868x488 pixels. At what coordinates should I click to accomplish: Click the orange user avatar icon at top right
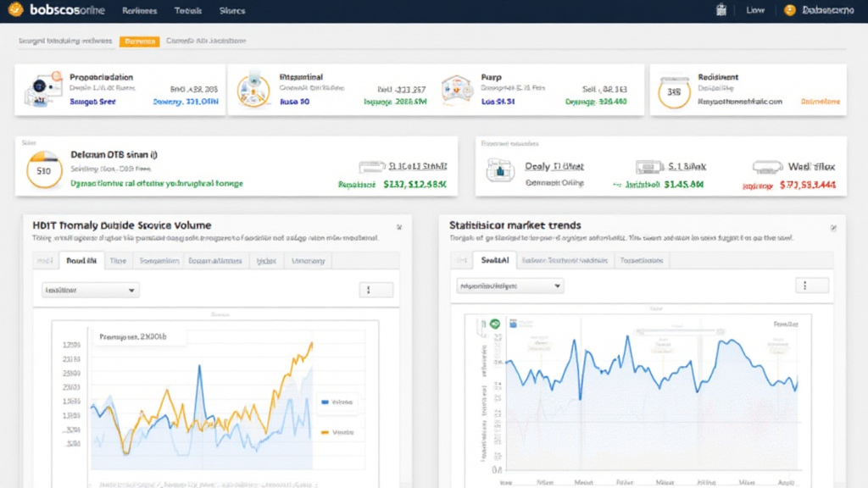[x=790, y=10]
